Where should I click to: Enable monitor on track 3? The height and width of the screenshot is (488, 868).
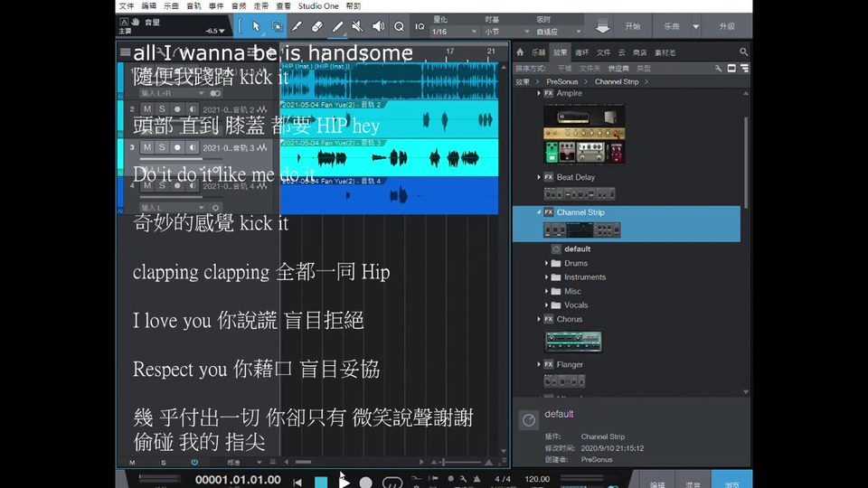click(x=192, y=147)
